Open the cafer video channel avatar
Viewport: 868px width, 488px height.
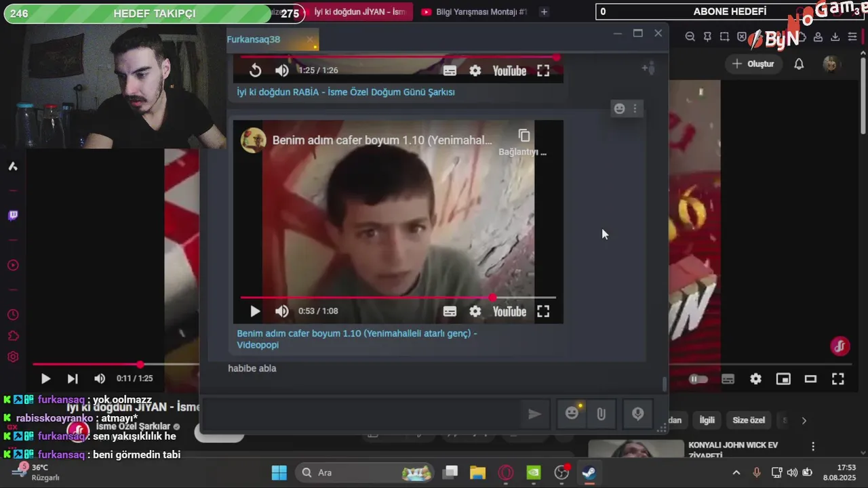tap(254, 140)
